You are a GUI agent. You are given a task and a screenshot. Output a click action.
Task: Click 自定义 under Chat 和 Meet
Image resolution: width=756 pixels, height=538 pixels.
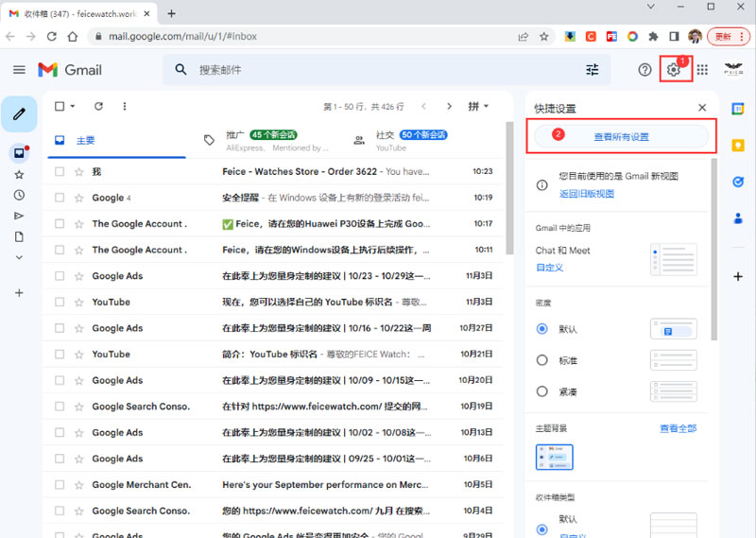[x=550, y=268]
